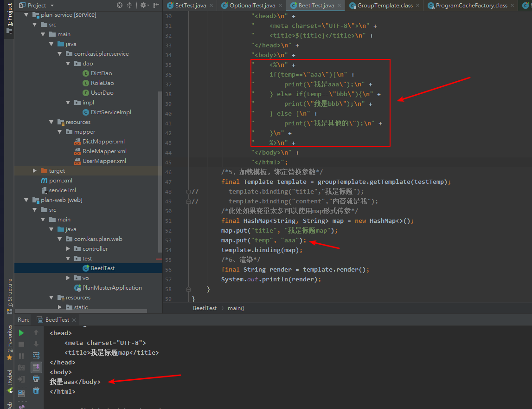This screenshot has height=409, width=532.
Task: Click the Collapse All icon in Project panel
Action: pyautogui.click(x=129, y=5)
